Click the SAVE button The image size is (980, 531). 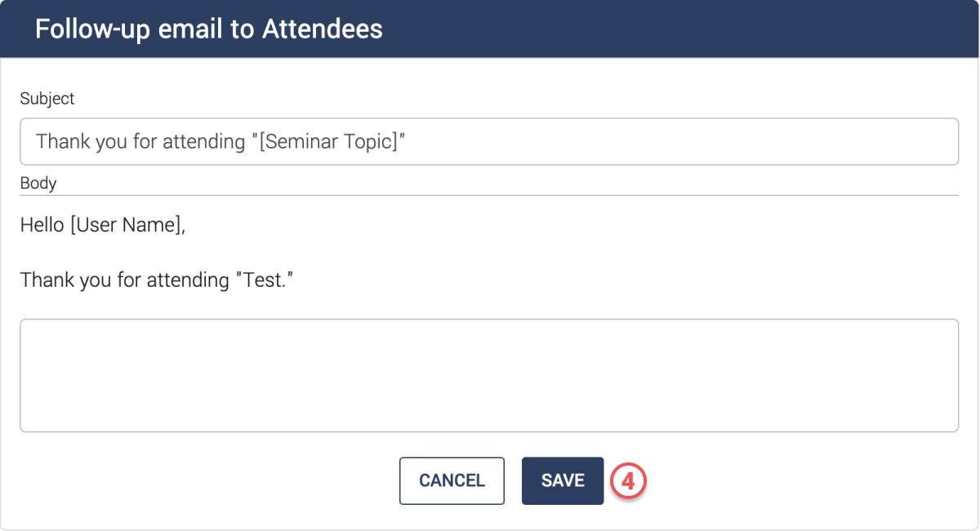click(563, 480)
